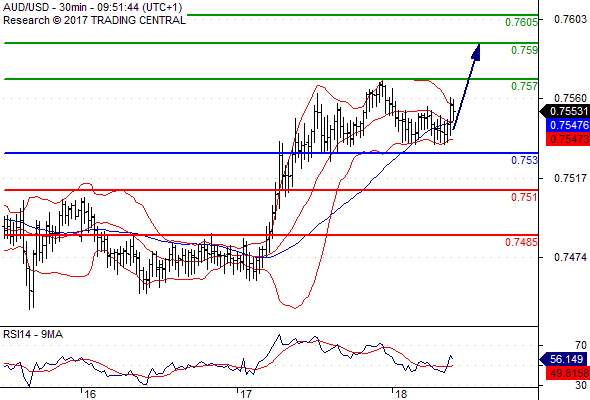Click the black 0.75531 current price tag

point(565,111)
